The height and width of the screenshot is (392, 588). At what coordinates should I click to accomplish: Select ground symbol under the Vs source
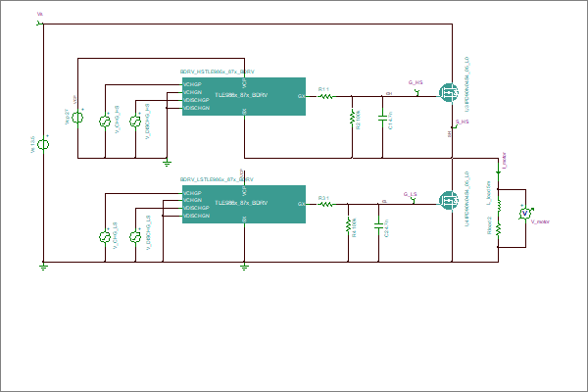coord(43,268)
